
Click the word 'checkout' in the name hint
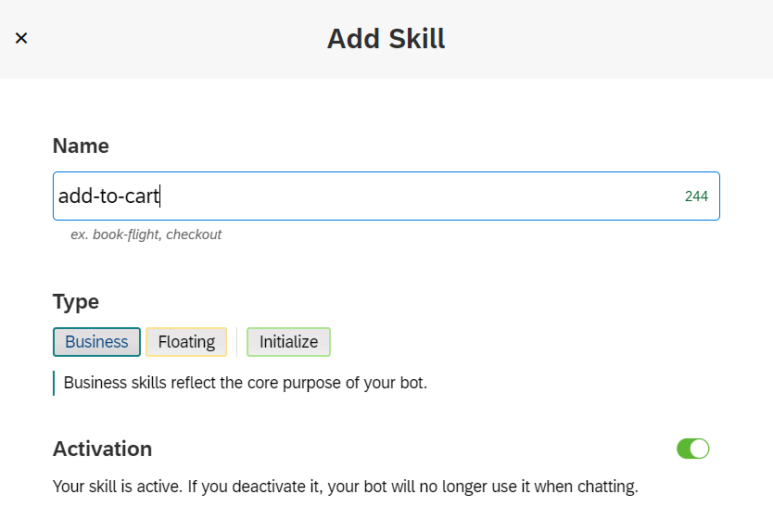click(x=194, y=234)
